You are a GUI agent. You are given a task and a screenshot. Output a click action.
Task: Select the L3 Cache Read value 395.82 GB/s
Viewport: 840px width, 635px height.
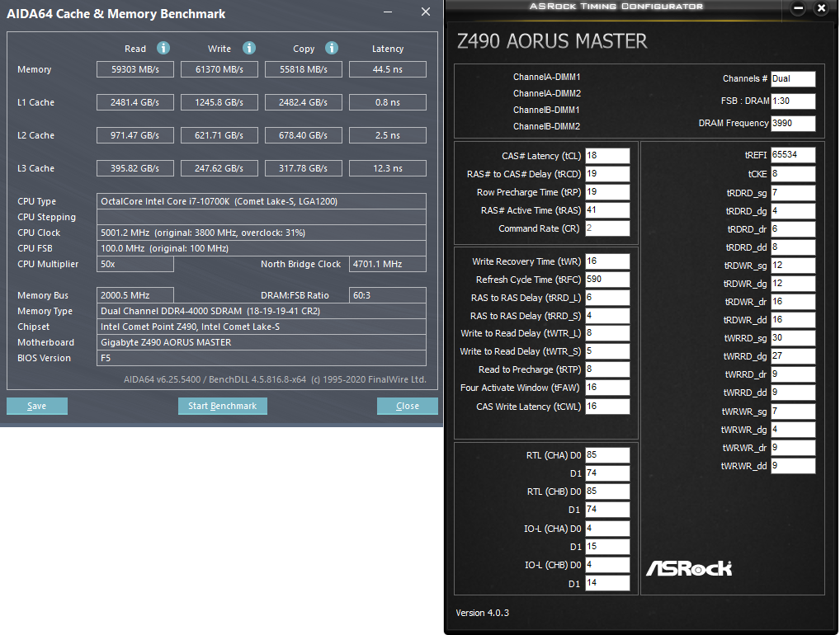pyautogui.click(x=135, y=168)
